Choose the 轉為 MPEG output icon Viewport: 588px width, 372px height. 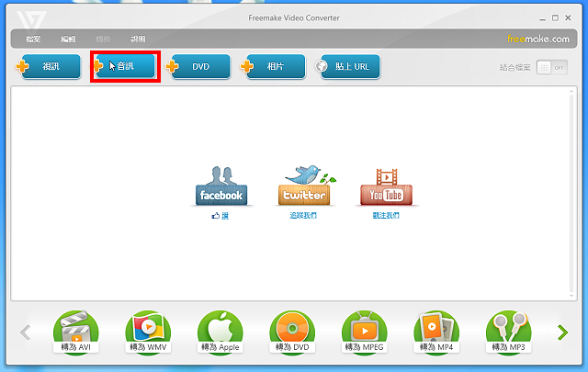click(365, 332)
